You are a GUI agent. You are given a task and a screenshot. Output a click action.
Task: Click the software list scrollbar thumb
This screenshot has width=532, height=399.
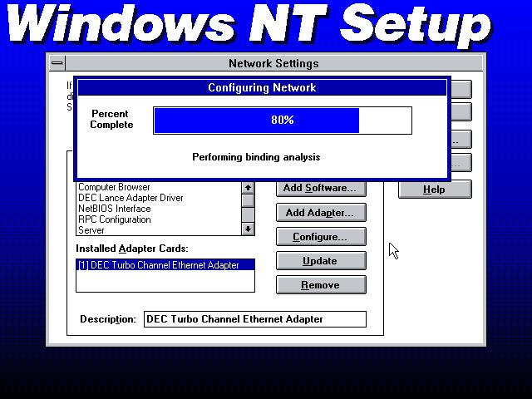tap(248, 200)
